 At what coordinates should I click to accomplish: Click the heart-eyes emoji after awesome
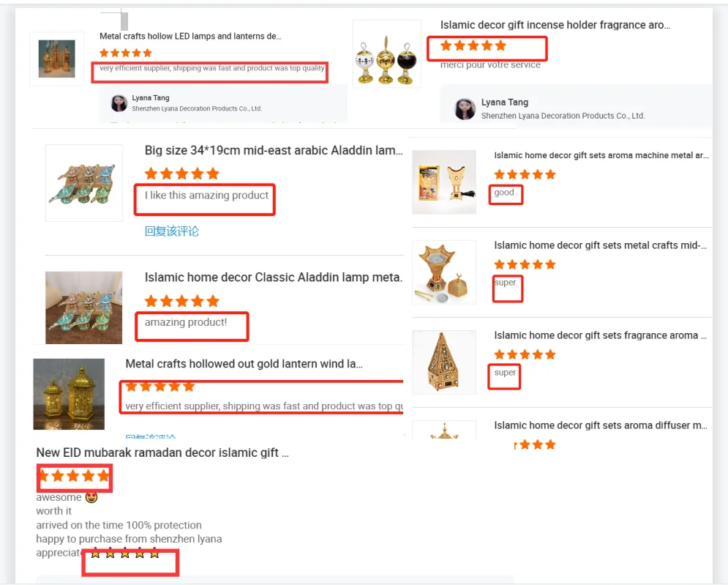(91, 497)
